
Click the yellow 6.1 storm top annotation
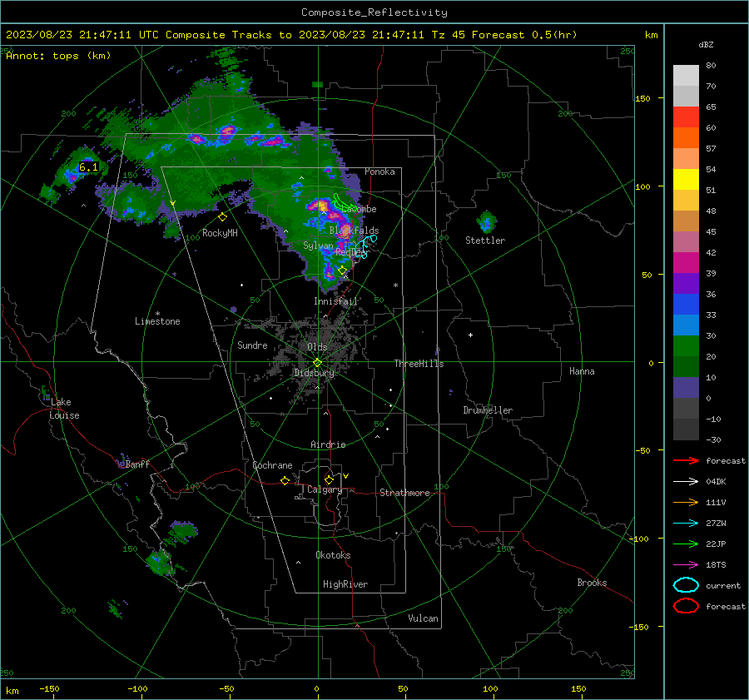click(x=88, y=167)
